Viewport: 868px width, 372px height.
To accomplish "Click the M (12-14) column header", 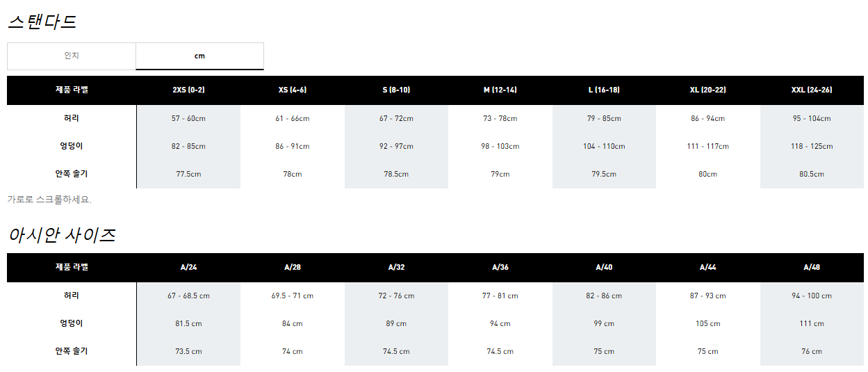I will pos(500,90).
